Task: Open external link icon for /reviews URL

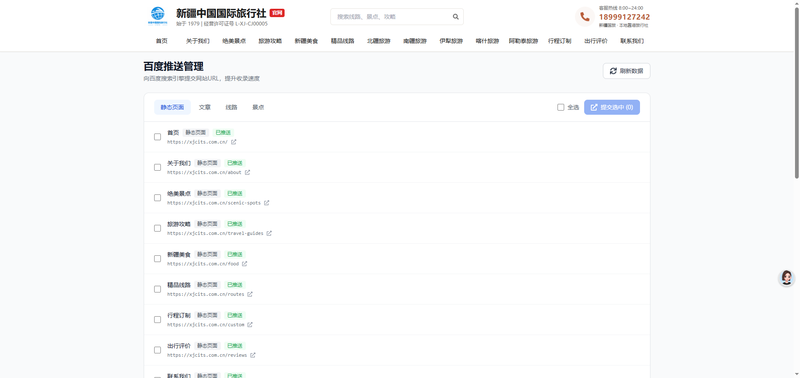Action: point(253,355)
